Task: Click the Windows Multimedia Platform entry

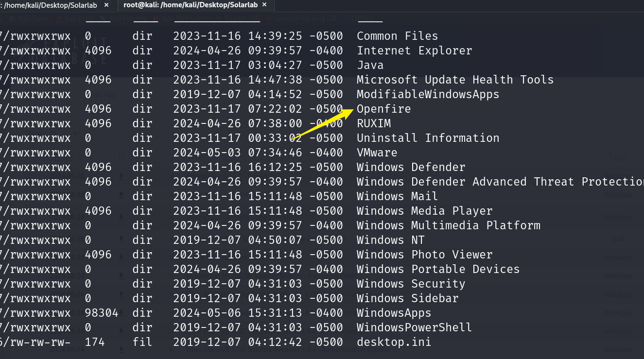Action: [x=448, y=225]
